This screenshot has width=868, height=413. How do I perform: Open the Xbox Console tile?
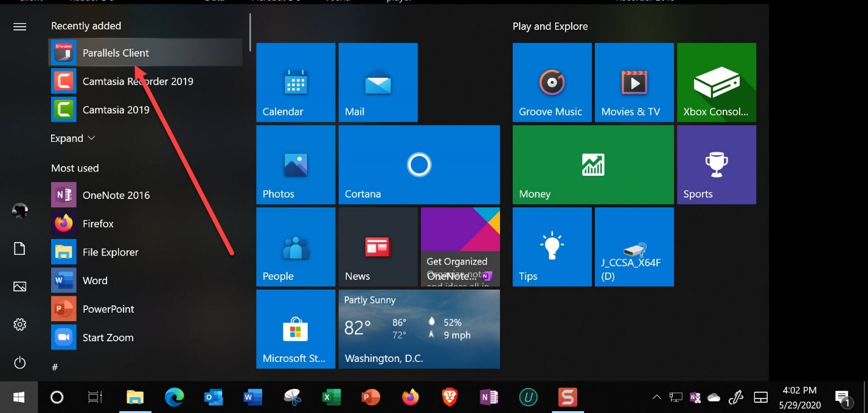tap(716, 83)
